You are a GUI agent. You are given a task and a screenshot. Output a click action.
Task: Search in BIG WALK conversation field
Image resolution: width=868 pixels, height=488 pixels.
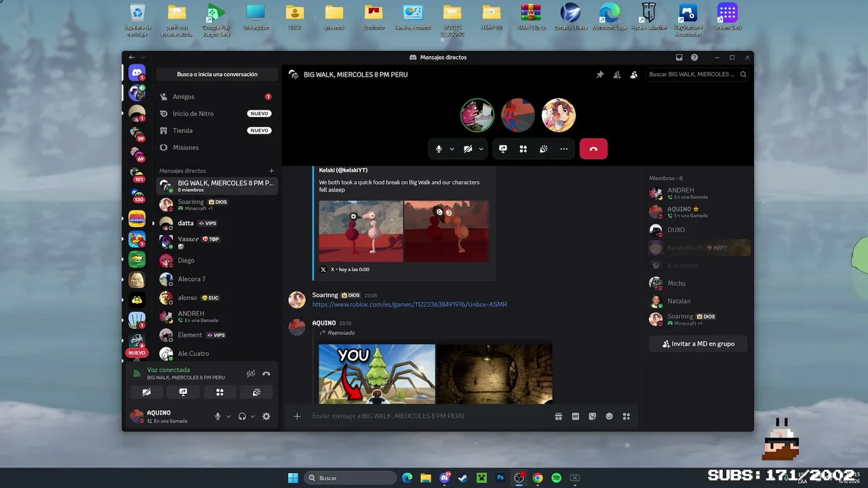(x=697, y=75)
